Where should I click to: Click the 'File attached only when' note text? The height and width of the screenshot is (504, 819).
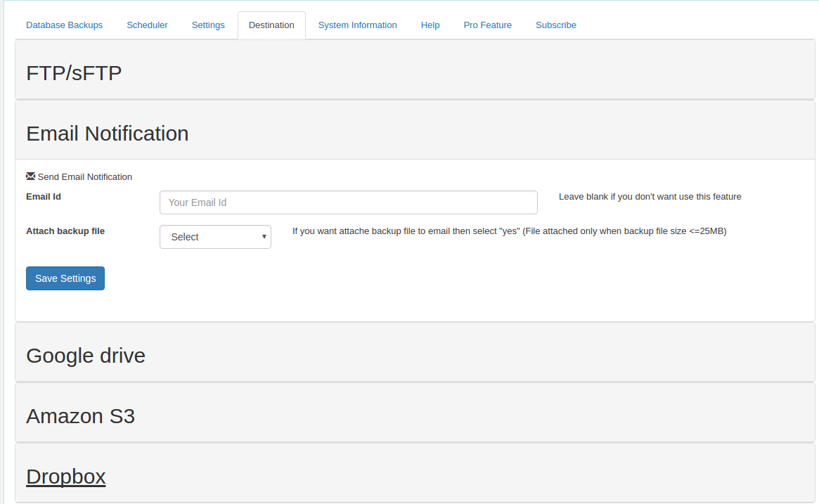coord(626,231)
